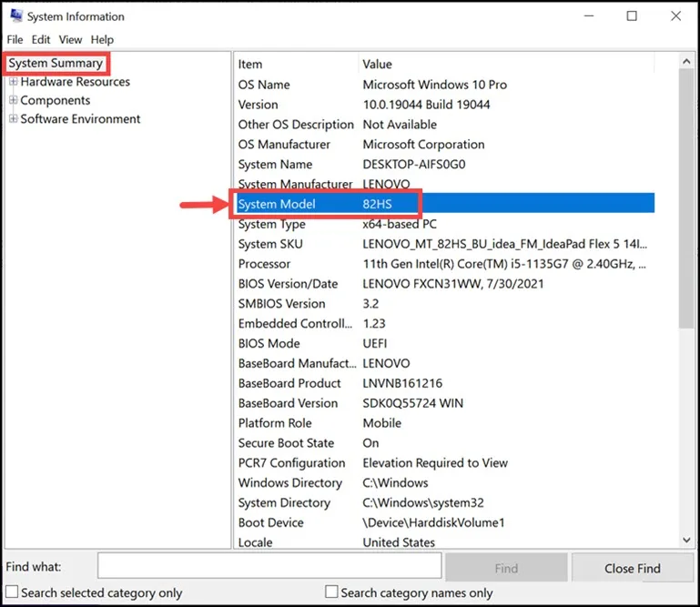
Task: Select the Secure Boot State row
Action: (x=444, y=443)
